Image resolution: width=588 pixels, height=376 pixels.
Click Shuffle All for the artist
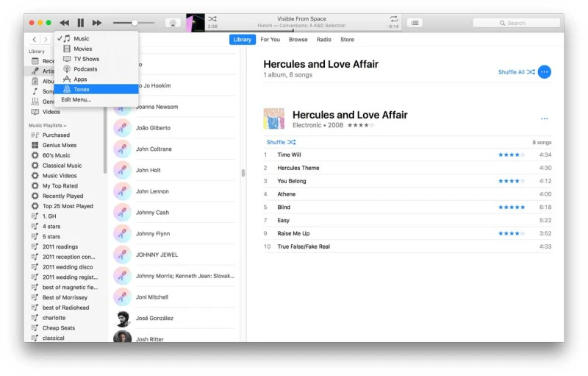click(516, 72)
